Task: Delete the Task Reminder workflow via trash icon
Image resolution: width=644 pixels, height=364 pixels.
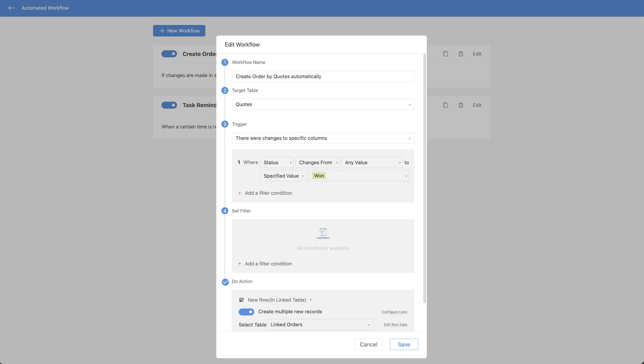Action: 460,105
